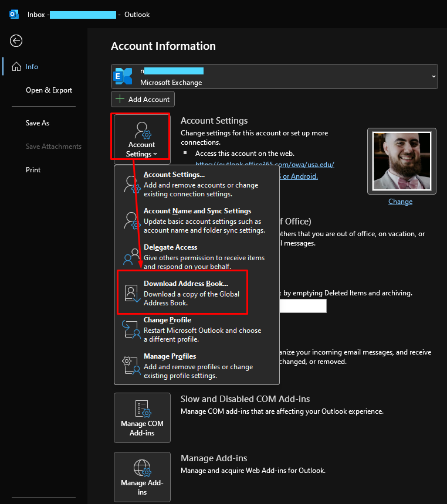Click the Manage COM Add-ins icon

(x=143, y=408)
